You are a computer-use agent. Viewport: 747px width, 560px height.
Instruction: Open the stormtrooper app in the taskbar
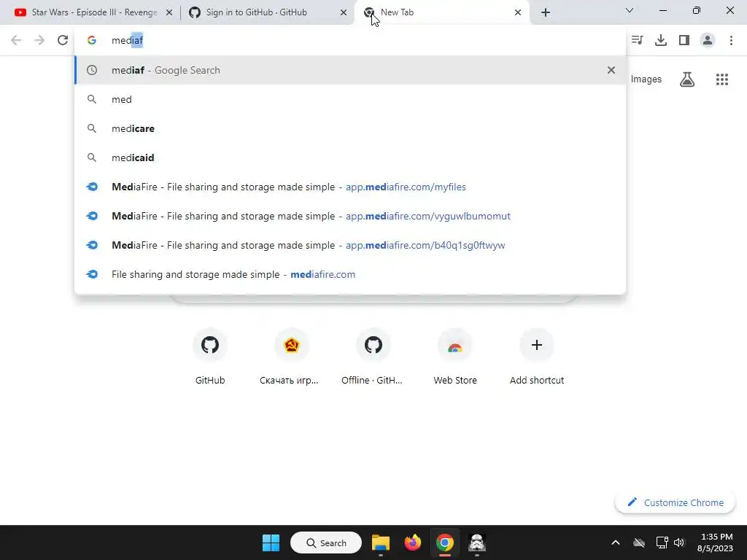(x=476, y=542)
